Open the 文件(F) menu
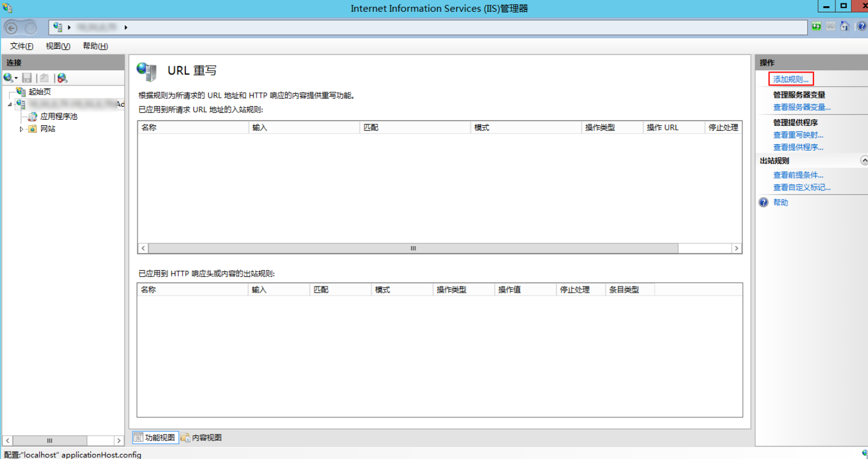868x459 pixels. tap(21, 46)
